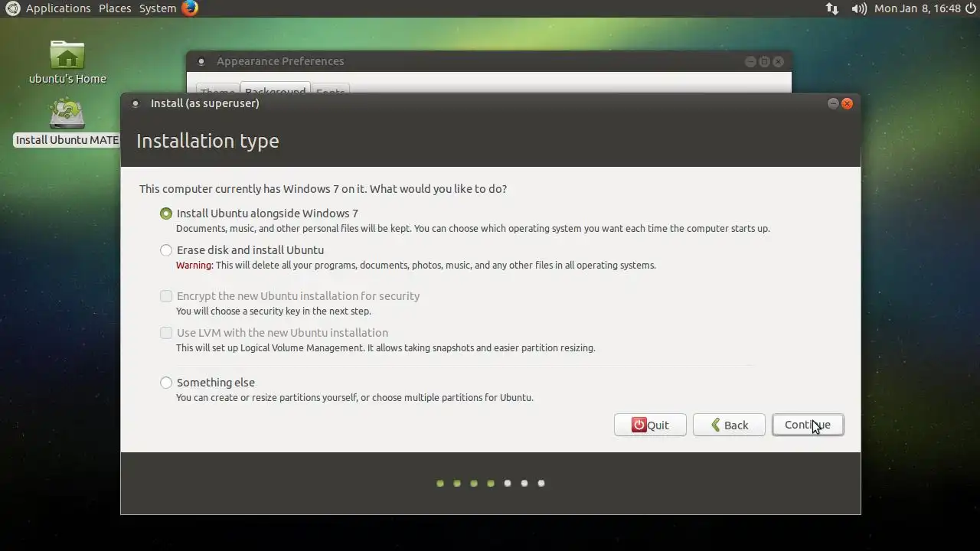Select Install Ubuntu MATE desktop icon
Viewport: 980px width, 551px height.
(67, 122)
